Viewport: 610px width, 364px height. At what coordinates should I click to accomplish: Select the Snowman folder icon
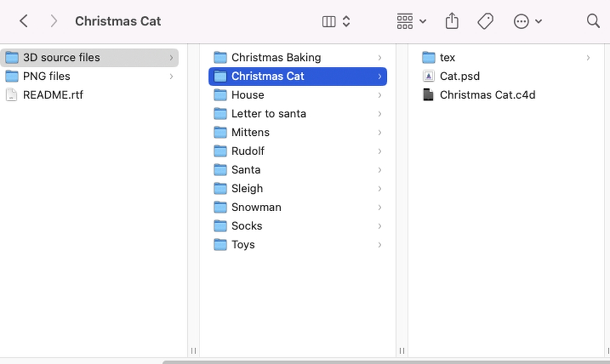[x=220, y=207]
